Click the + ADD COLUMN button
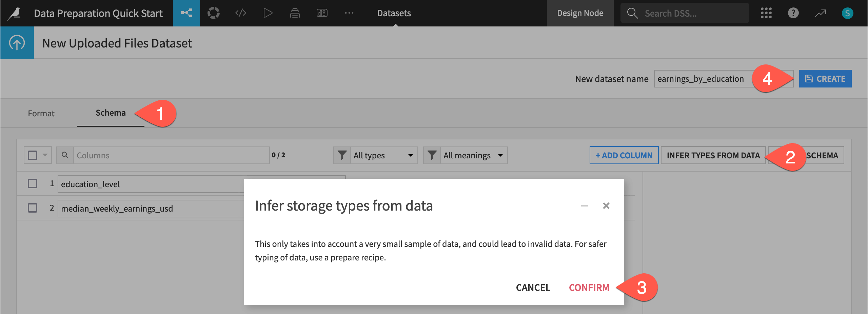The width and height of the screenshot is (868, 314). [624, 155]
